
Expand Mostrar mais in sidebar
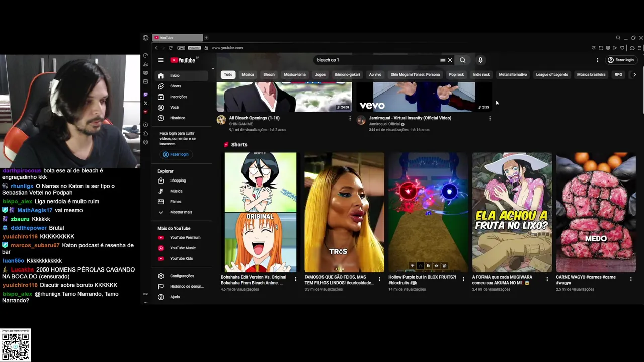pos(182,212)
